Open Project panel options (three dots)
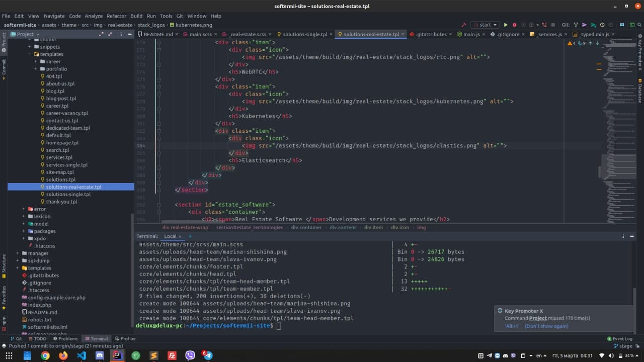 121,34
